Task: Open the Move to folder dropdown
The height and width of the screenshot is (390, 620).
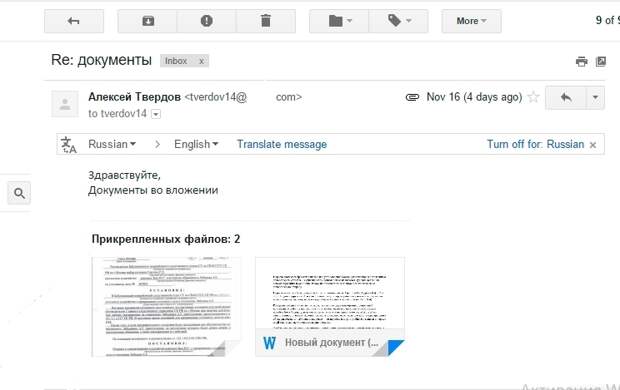Action: 339,21
